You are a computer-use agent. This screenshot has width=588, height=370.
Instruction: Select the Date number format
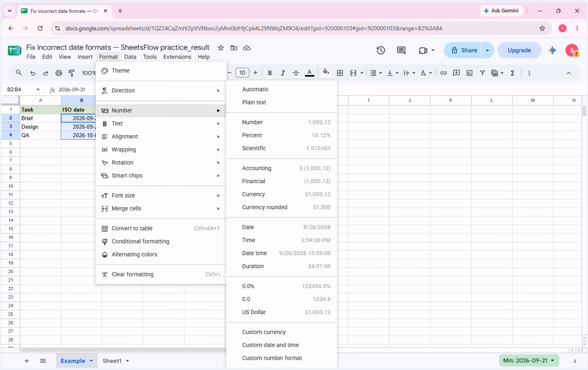click(x=282, y=227)
